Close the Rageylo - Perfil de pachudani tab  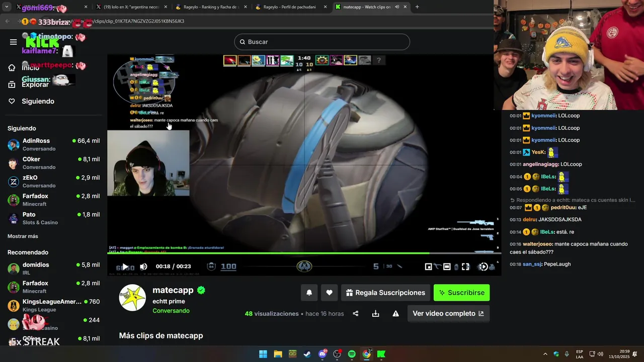(325, 7)
